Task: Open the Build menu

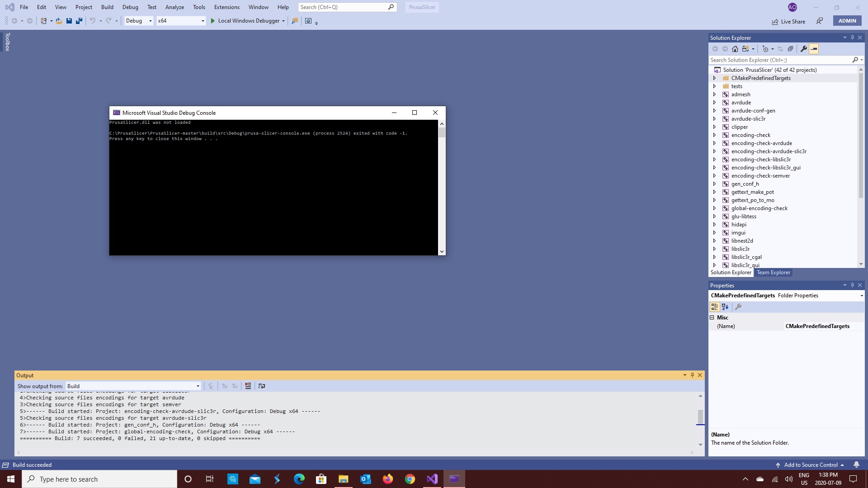Action: tap(107, 7)
